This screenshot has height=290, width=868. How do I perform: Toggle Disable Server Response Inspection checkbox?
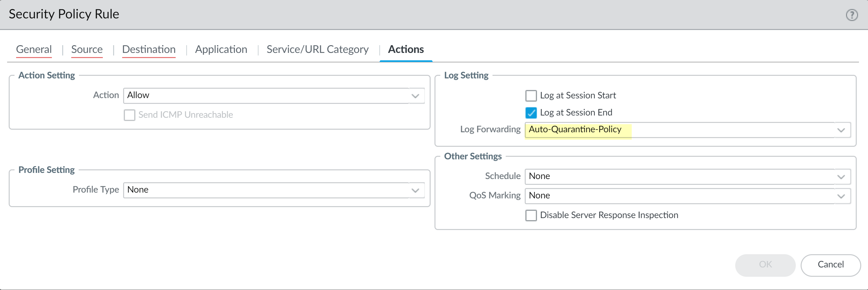tap(531, 215)
